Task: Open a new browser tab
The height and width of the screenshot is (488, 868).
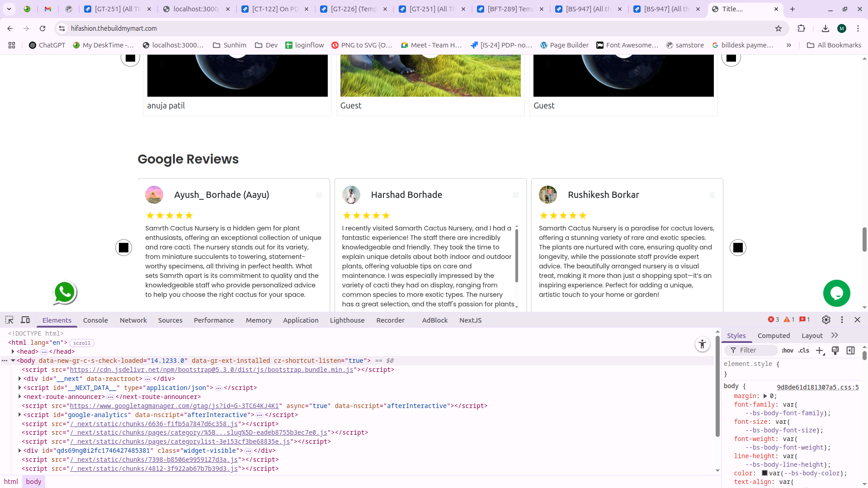Action: click(793, 9)
